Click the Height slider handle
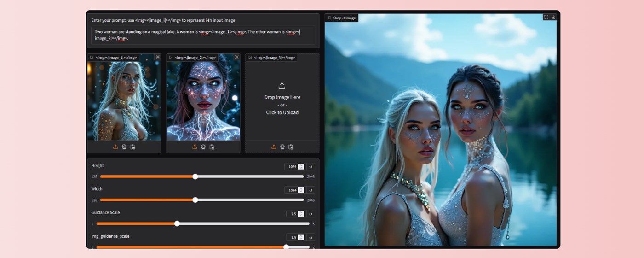 195,176
